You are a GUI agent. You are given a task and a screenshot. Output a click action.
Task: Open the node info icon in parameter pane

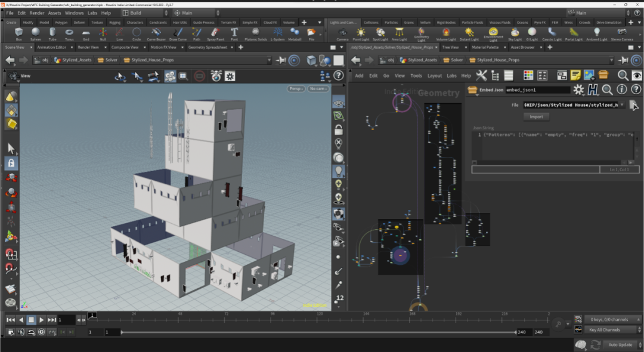point(621,89)
